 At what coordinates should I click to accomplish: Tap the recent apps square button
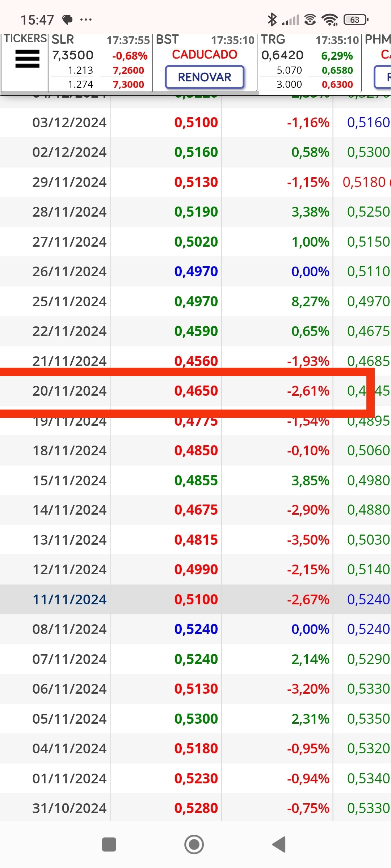click(x=109, y=844)
